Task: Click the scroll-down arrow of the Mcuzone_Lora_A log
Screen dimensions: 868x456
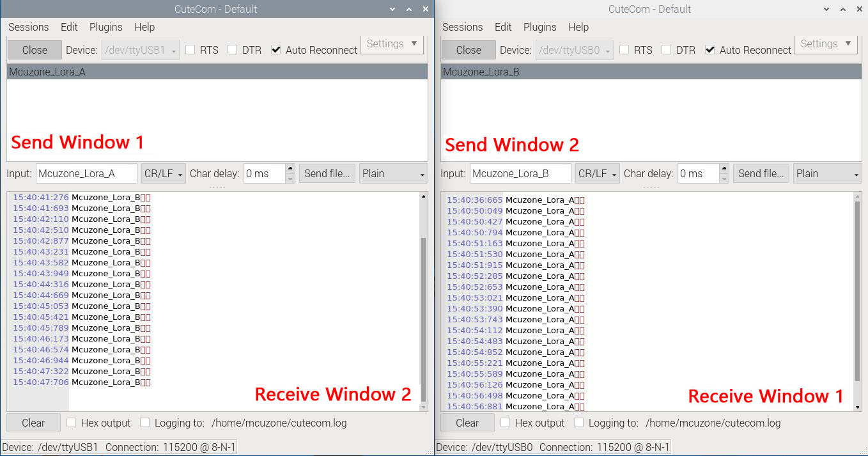Action: coord(857,406)
